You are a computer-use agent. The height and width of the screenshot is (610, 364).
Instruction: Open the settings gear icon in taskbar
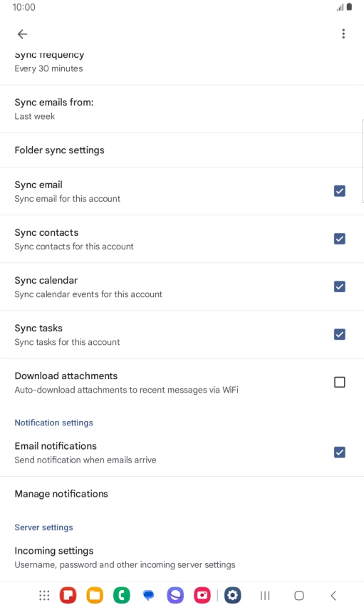point(232,595)
